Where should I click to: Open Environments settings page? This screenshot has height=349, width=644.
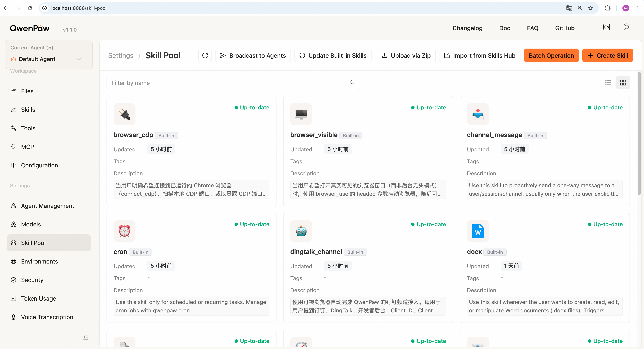(49, 261)
